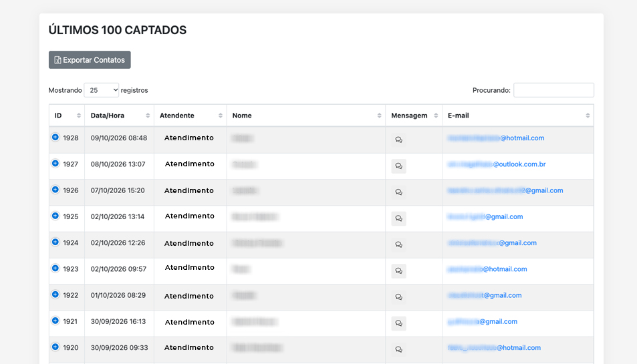Viewport: 637px width, 364px height.
Task: Open hotmail.com email link in row 1920
Action: point(495,348)
